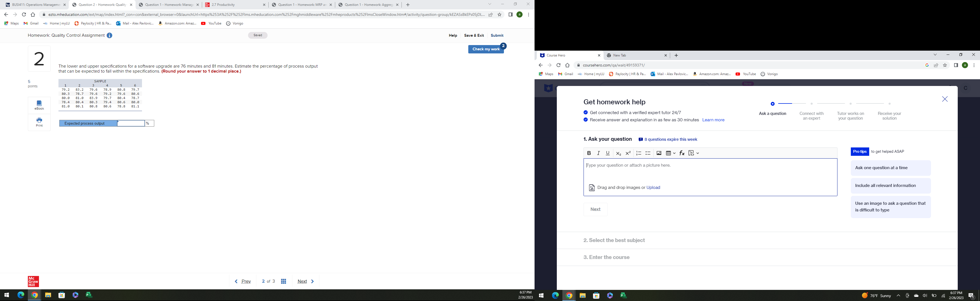Open the Print option in the sidebar
Screen dimensions: 980x301
pyautogui.click(x=39, y=122)
